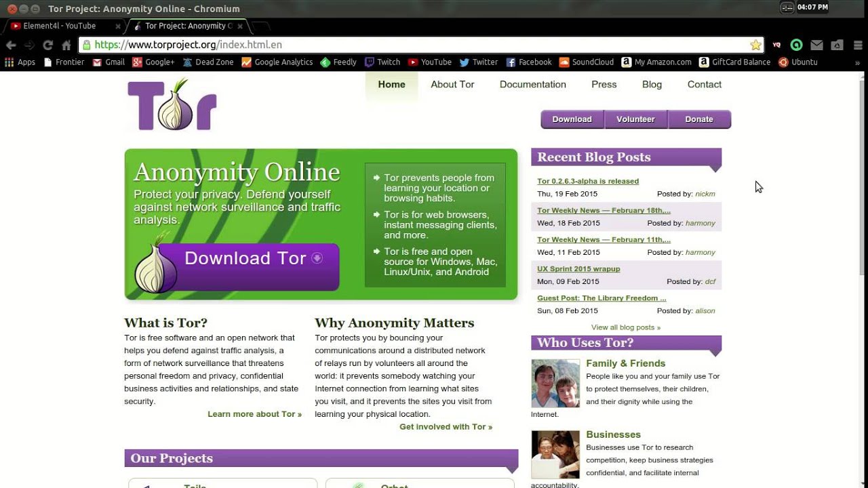
Task: Open the Press page
Action: (604, 85)
